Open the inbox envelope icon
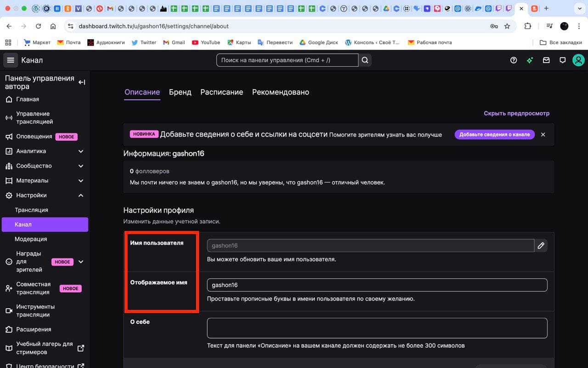588x368 pixels. pyautogui.click(x=546, y=60)
